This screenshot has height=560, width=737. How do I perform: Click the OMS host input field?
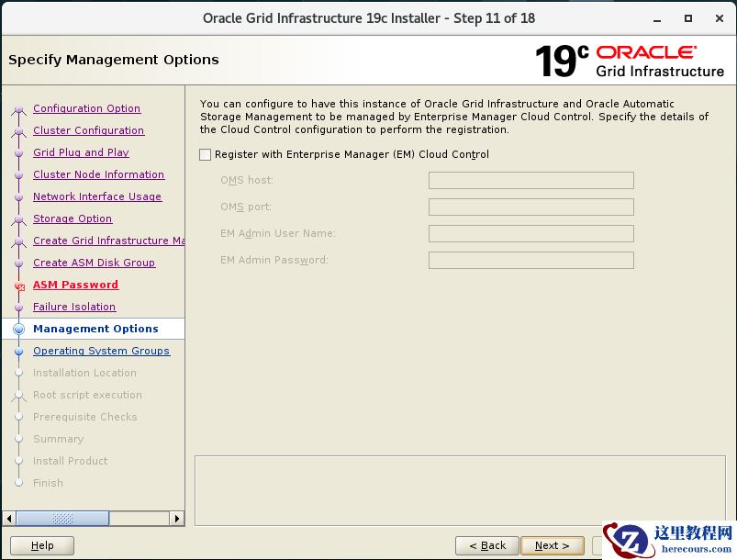[x=531, y=181]
